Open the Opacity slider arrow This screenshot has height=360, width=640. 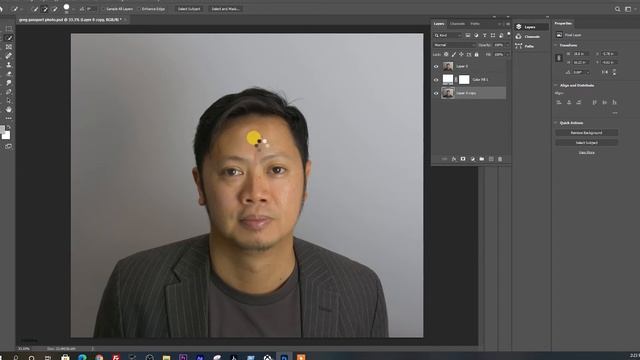pos(508,45)
